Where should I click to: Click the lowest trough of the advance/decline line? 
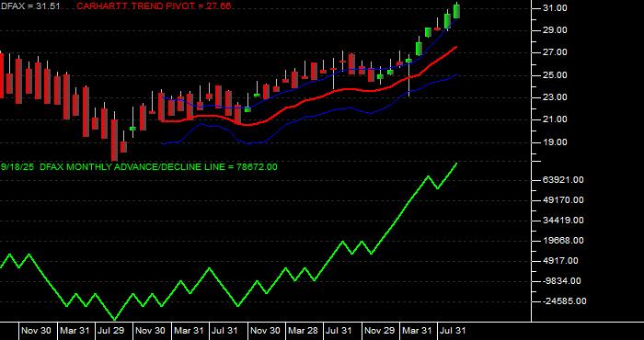click(x=115, y=319)
